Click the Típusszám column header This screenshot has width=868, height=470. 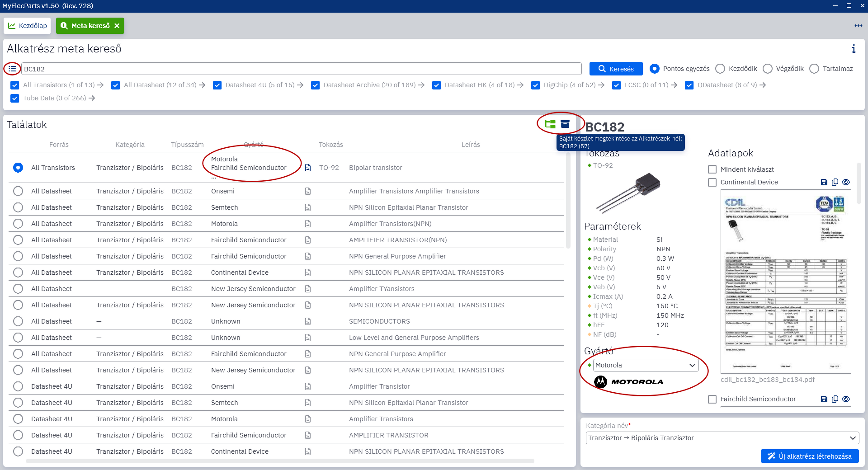click(187, 145)
